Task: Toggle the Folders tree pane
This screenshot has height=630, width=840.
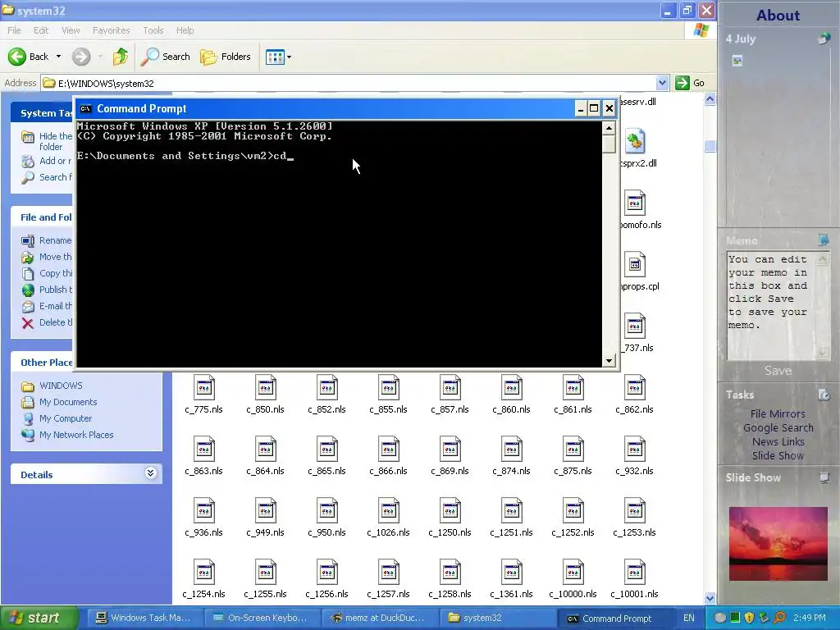Action: pos(226,57)
